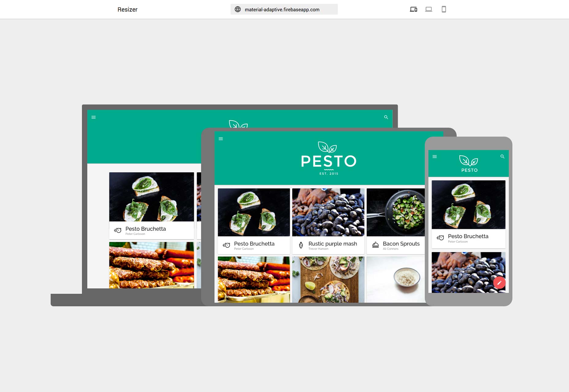
Task: Select the all-devices view icon
Action: pos(414,9)
